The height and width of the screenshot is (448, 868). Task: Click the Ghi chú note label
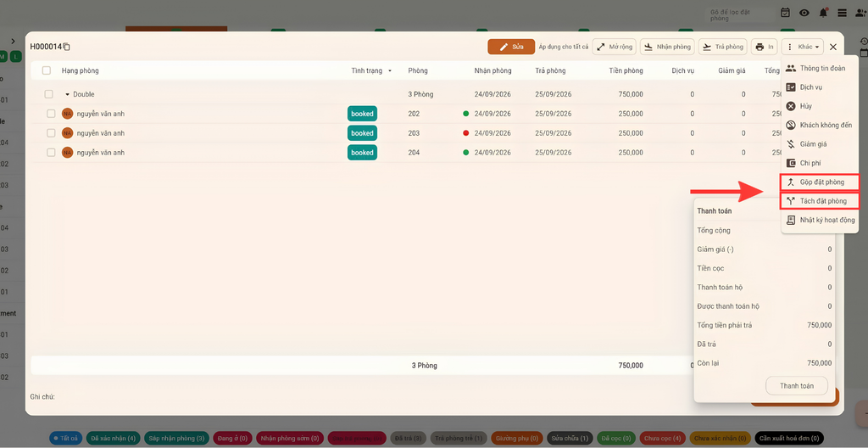click(x=42, y=396)
